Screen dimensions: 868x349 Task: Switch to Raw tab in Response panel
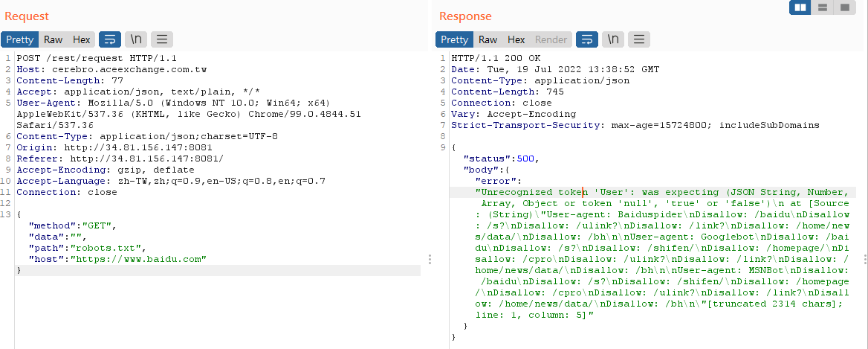click(x=488, y=39)
